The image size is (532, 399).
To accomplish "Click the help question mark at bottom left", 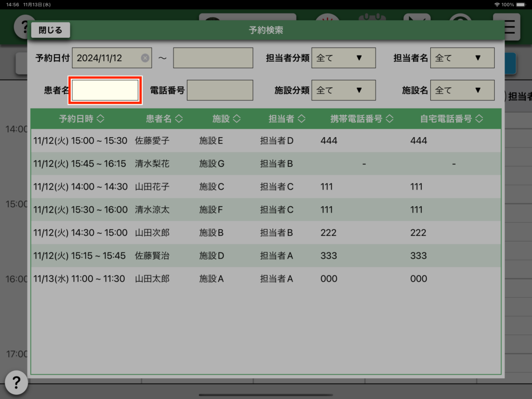I will point(16,382).
